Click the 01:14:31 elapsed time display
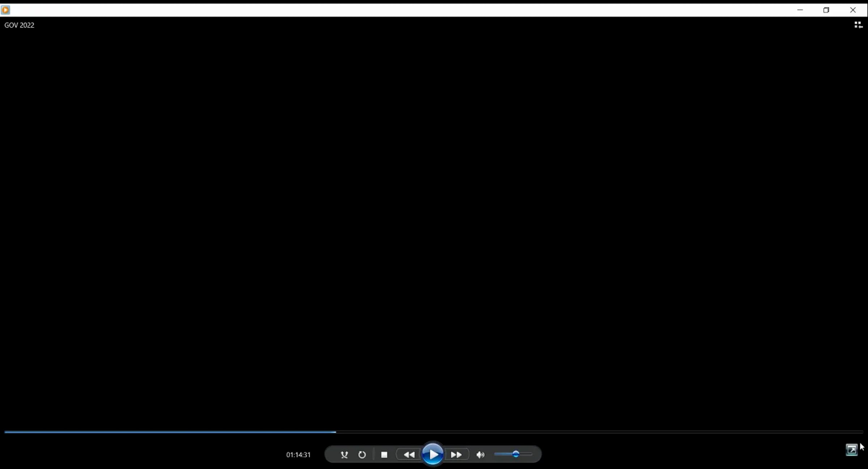Image resolution: width=868 pixels, height=469 pixels. tap(298, 455)
